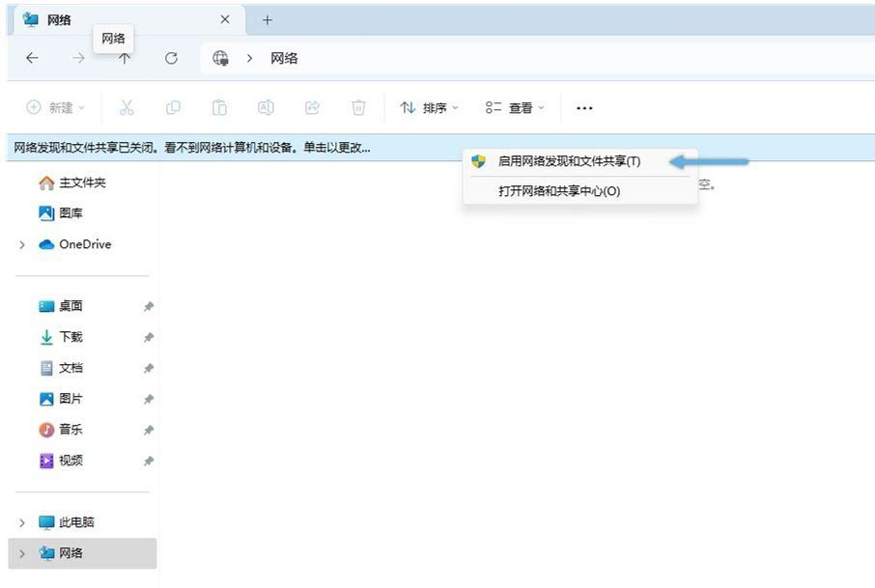Open the See more (...) toolbar icon
Screen dimensions: 875x588
583,108
